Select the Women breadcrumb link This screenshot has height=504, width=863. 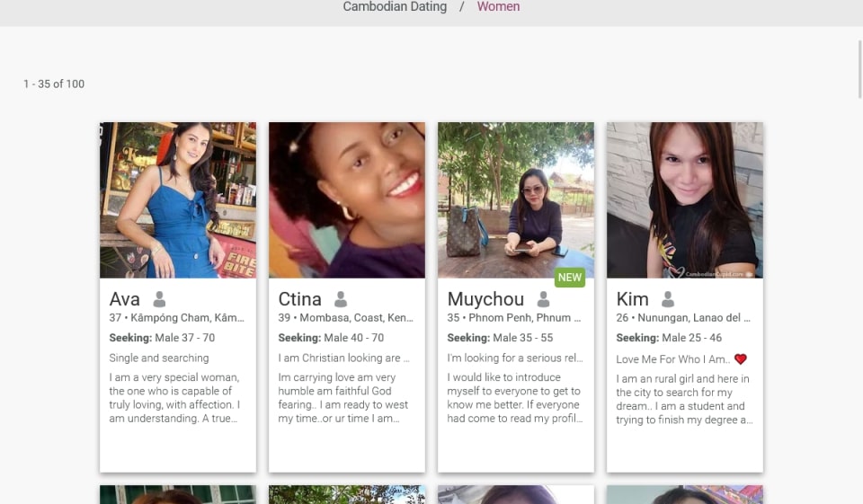pos(498,7)
